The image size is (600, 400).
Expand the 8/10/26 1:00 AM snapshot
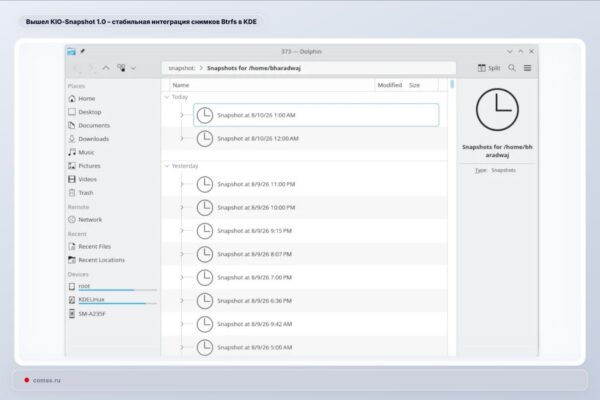pyautogui.click(x=182, y=115)
